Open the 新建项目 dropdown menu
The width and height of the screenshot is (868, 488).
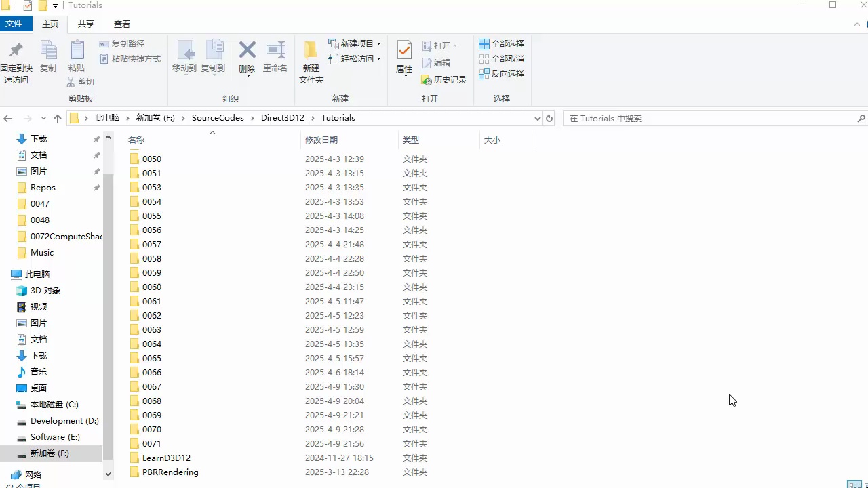[378, 43]
